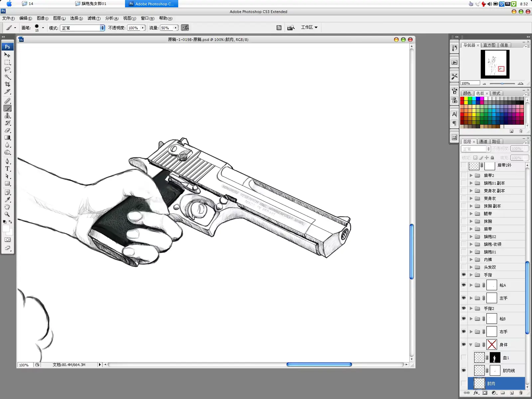Switch to the 直方图 histogram tab
532x399 pixels.
[489, 45]
